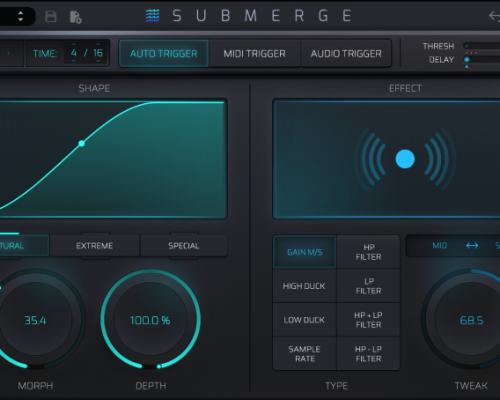500x400 pixels.
Task: Decrease the time denominator 16 with down arrow
Action: point(98,61)
